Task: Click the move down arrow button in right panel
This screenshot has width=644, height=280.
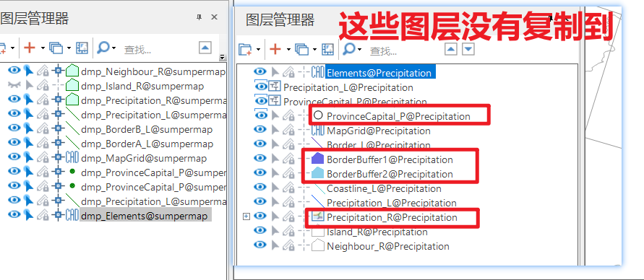Action: click(468, 49)
